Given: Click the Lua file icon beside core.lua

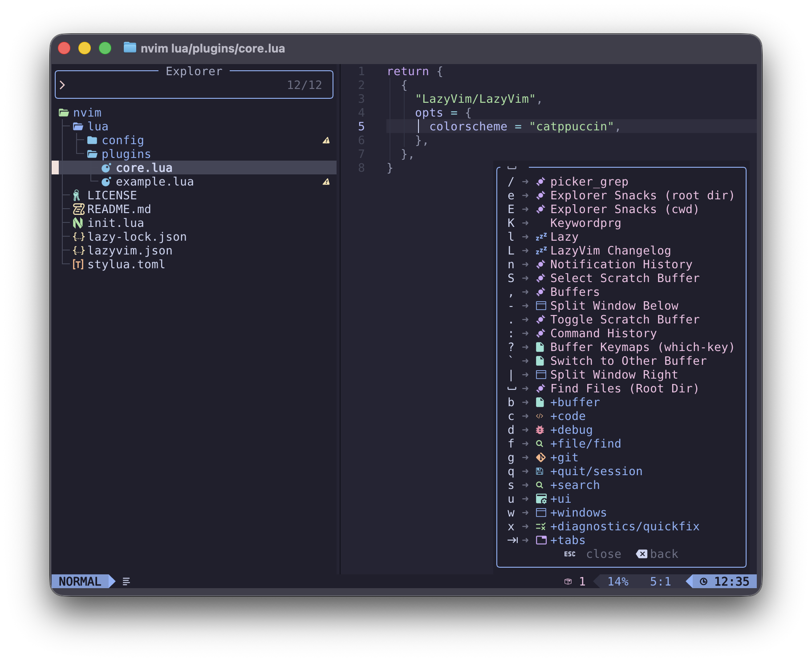Looking at the screenshot, I should point(106,168).
